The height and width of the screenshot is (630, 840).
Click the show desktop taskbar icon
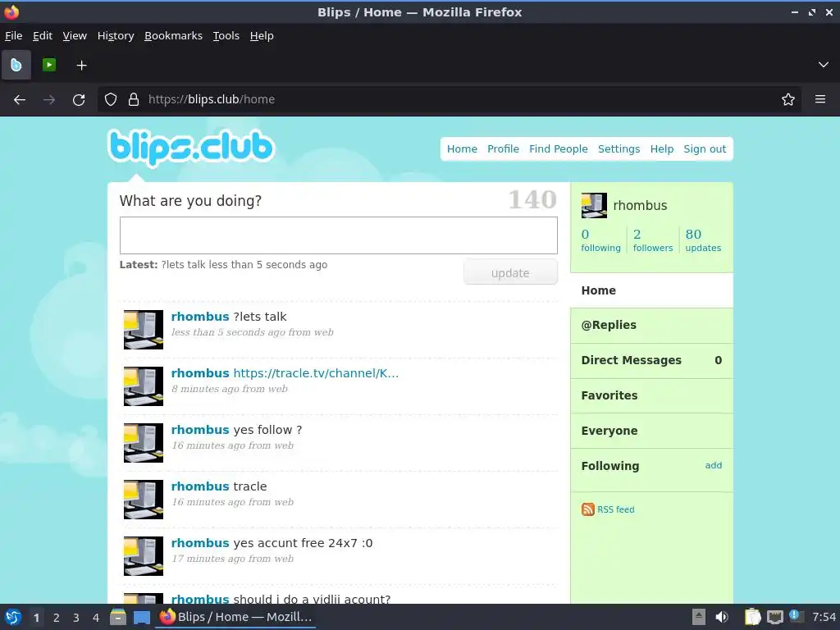tap(142, 617)
